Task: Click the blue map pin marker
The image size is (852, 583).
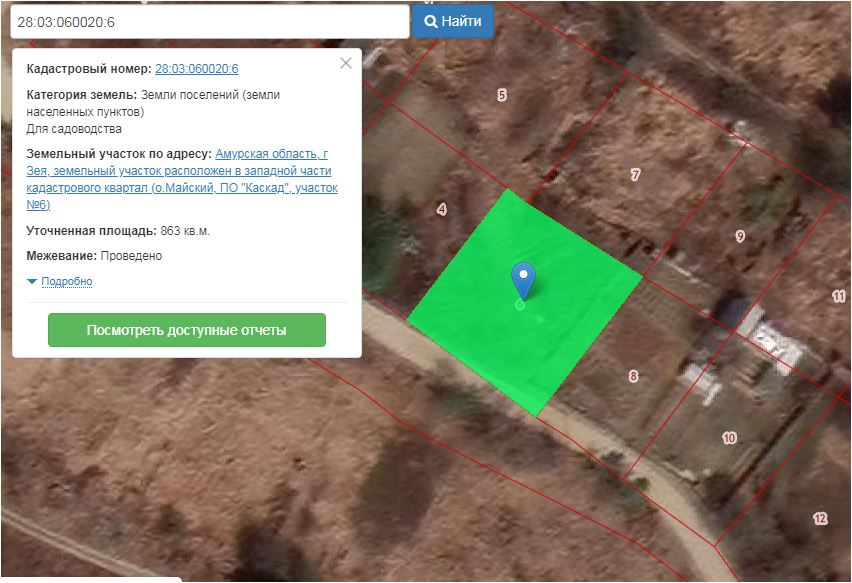Action: pos(523,280)
